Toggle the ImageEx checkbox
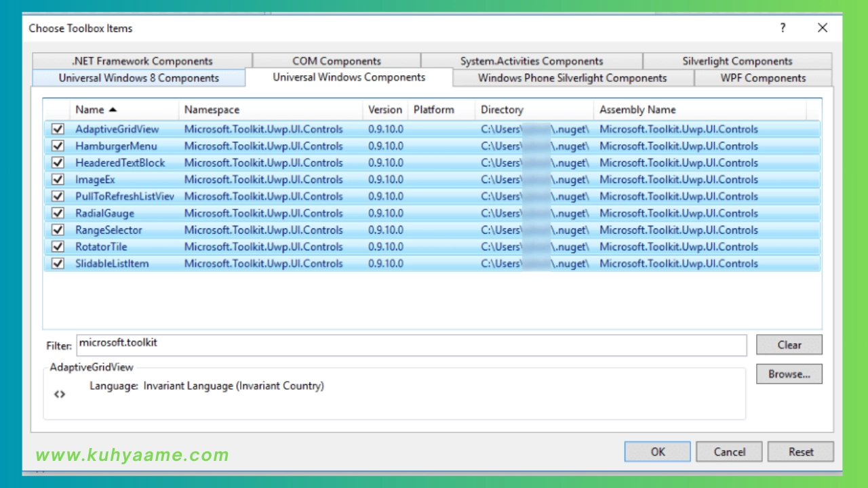 click(58, 180)
